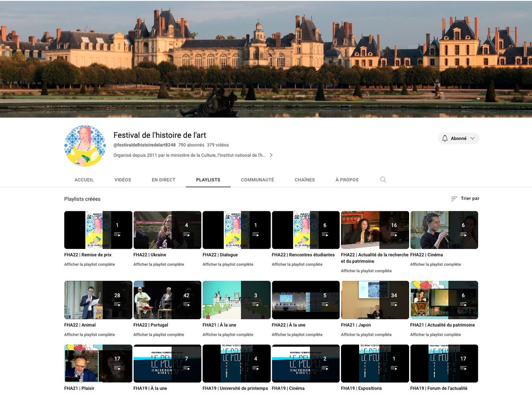
Task: Switch to the ACCUEIL tab
Action: coord(84,180)
